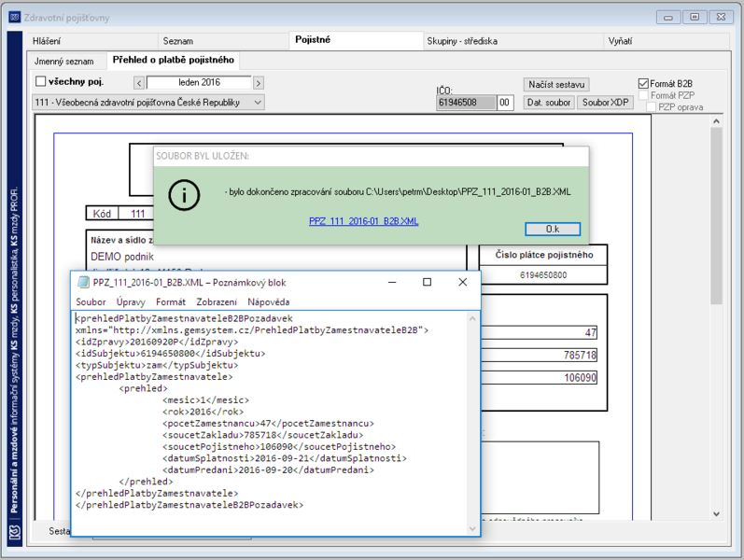The height and width of the screenshot is (560, 744).
Task: Click the soucetZakladu 785718 line in Notepad
Action: pyautogui.click(x=263, y=435)
